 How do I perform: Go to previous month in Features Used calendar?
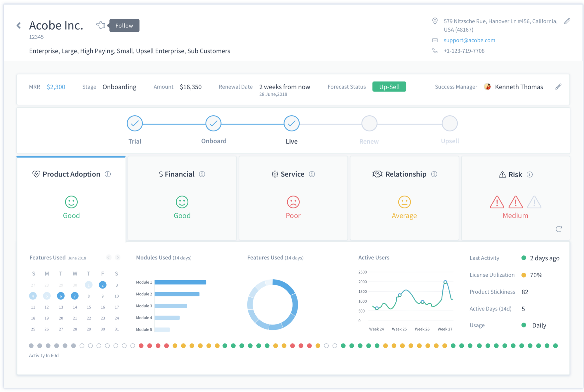tap(109, 257)
